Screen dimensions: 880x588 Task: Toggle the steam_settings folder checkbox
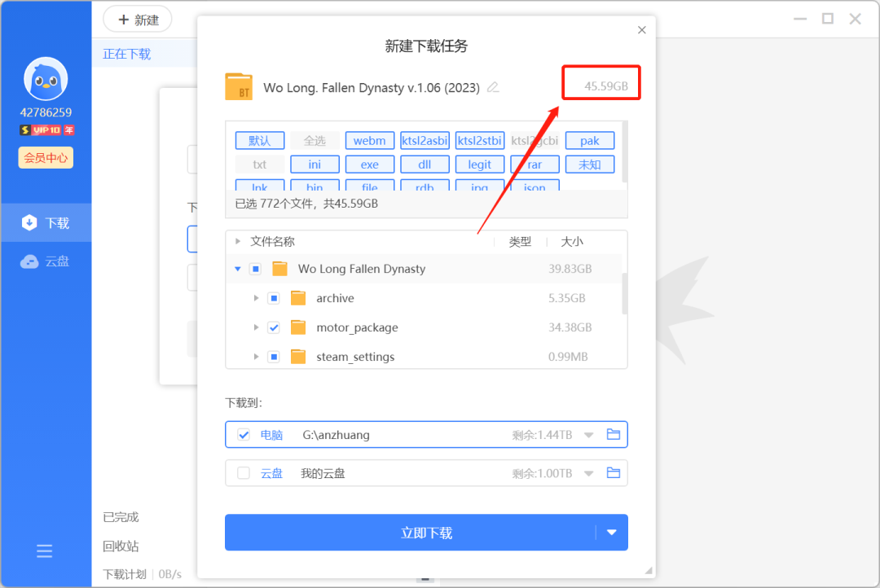[274, 356]
